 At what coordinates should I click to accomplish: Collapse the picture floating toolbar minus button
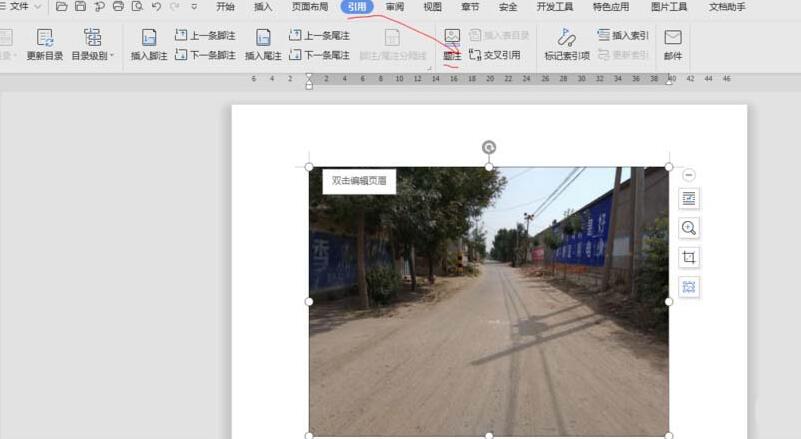689,175
